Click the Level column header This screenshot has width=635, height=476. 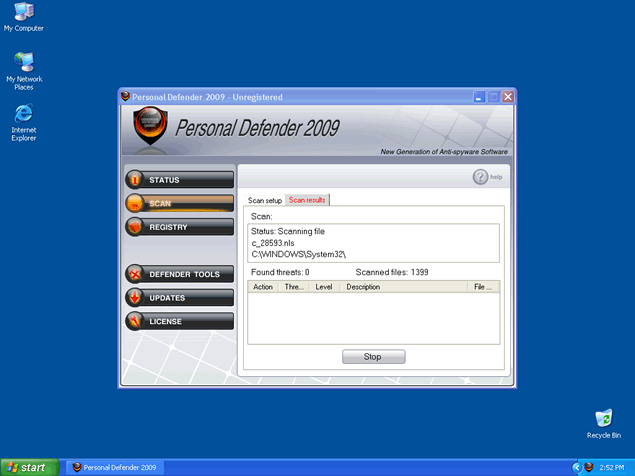pyautogui.click(x=324, y=287)
